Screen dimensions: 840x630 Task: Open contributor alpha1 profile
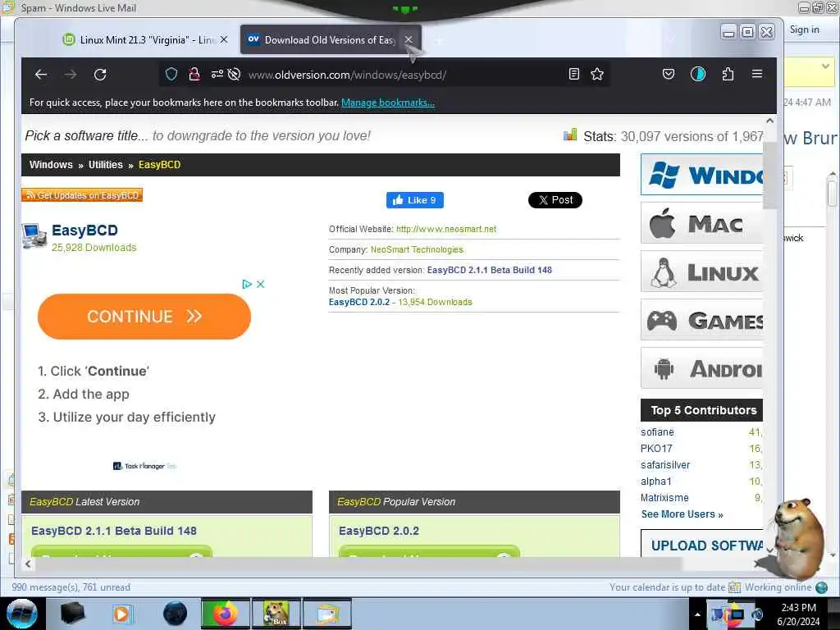(655, 481)
